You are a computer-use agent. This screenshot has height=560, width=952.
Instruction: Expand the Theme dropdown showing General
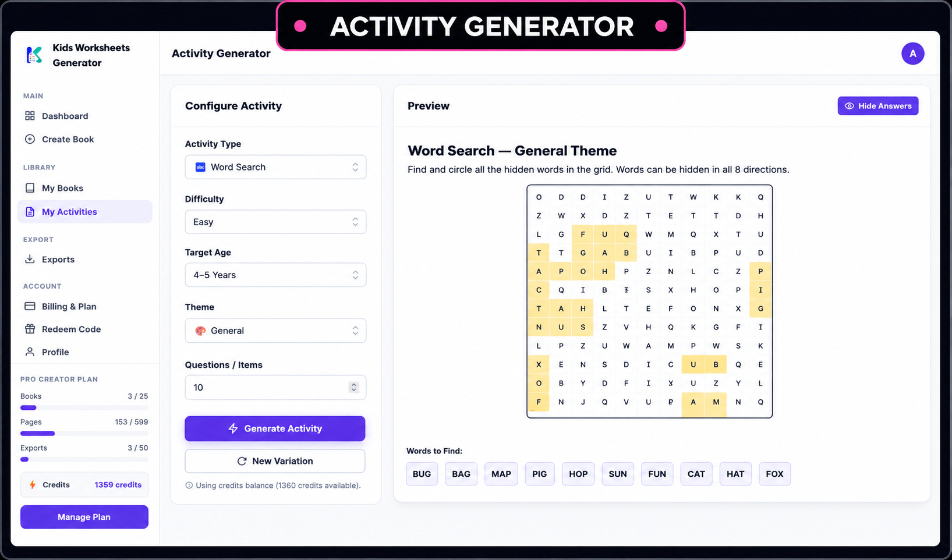[275, 331]
